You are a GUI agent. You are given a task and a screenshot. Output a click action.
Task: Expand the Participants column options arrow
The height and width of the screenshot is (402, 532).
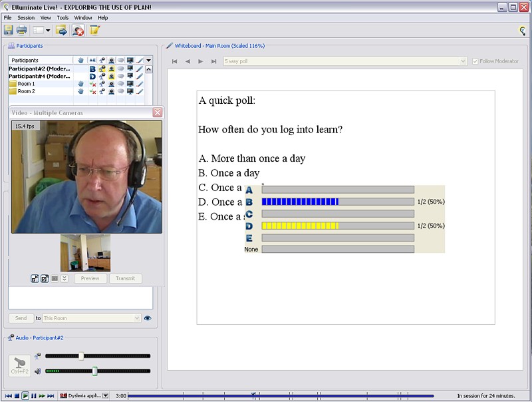point(148,60)
